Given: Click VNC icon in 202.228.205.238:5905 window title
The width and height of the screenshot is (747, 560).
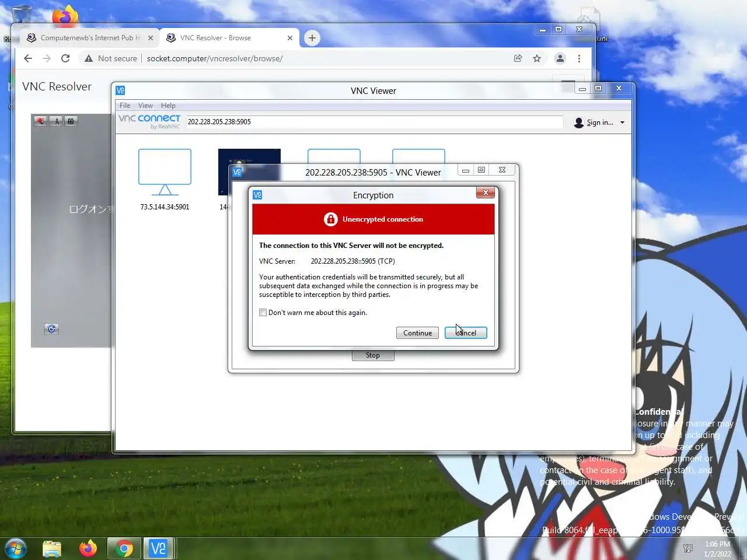Looking at the screenshot, I should (x=237, y=172).
